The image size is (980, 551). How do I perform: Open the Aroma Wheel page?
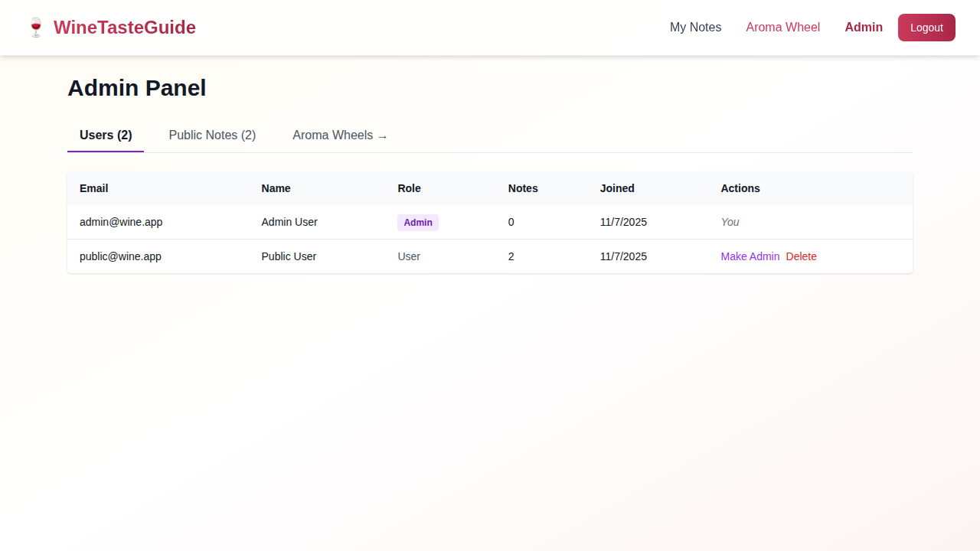pos(782,27)
